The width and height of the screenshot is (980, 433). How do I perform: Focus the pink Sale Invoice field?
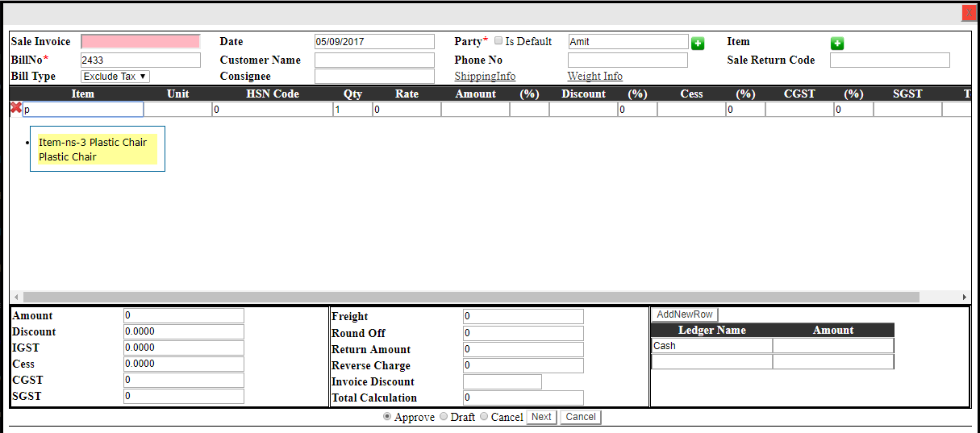coord(140,41)
